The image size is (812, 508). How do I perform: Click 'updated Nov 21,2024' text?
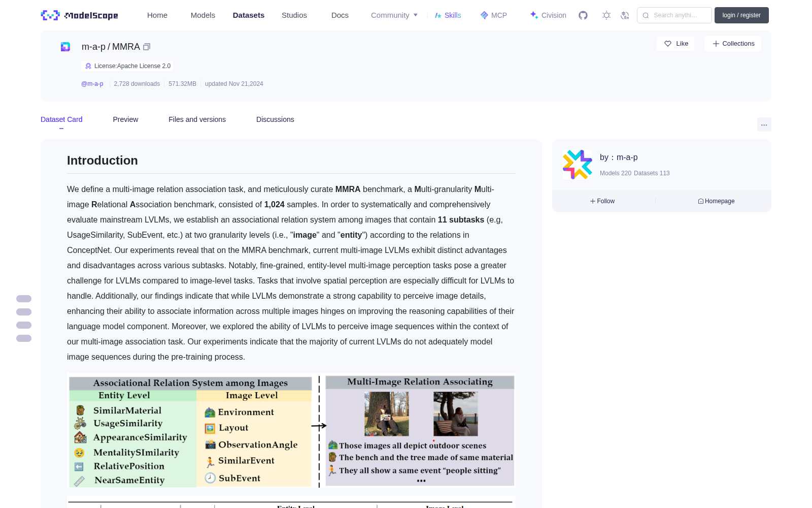(234, 84)
